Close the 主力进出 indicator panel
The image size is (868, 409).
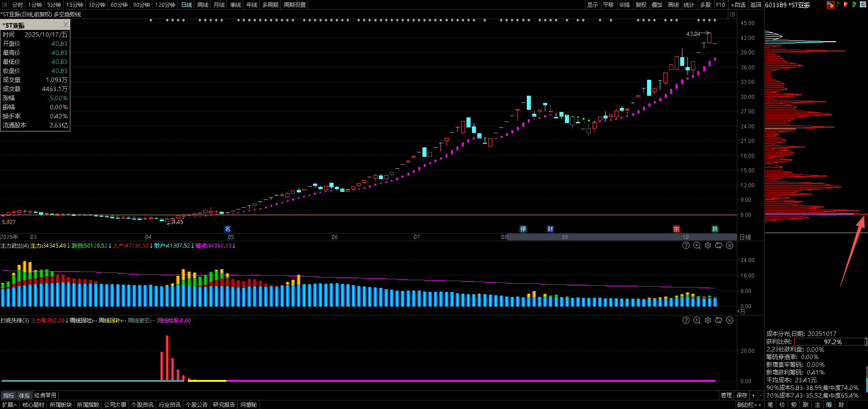click(730, 245)
